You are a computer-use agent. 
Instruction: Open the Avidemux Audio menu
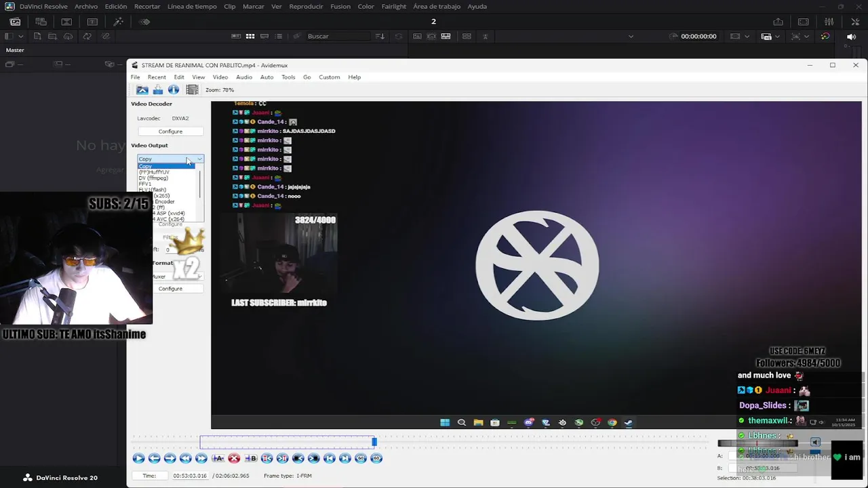pyautogui.click(x=244, y=77)
